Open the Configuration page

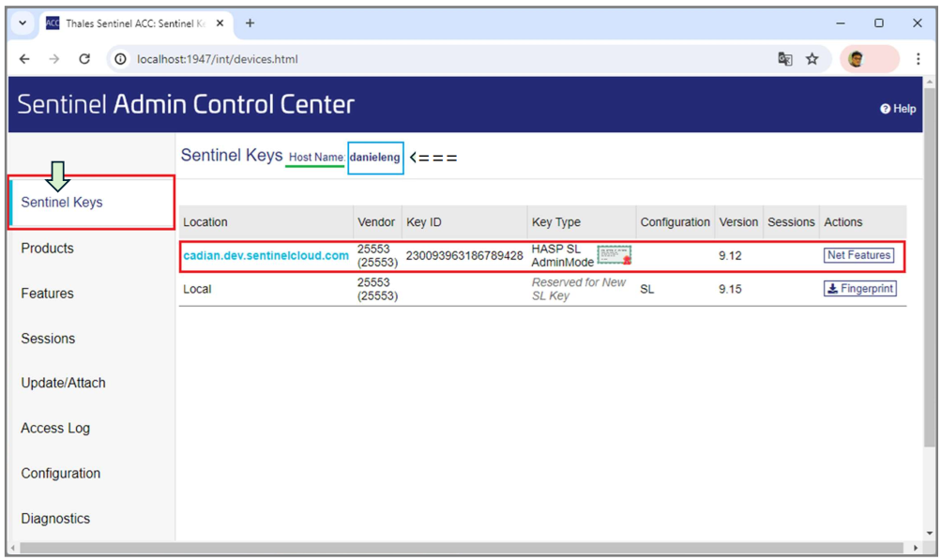tap(61, 473)
